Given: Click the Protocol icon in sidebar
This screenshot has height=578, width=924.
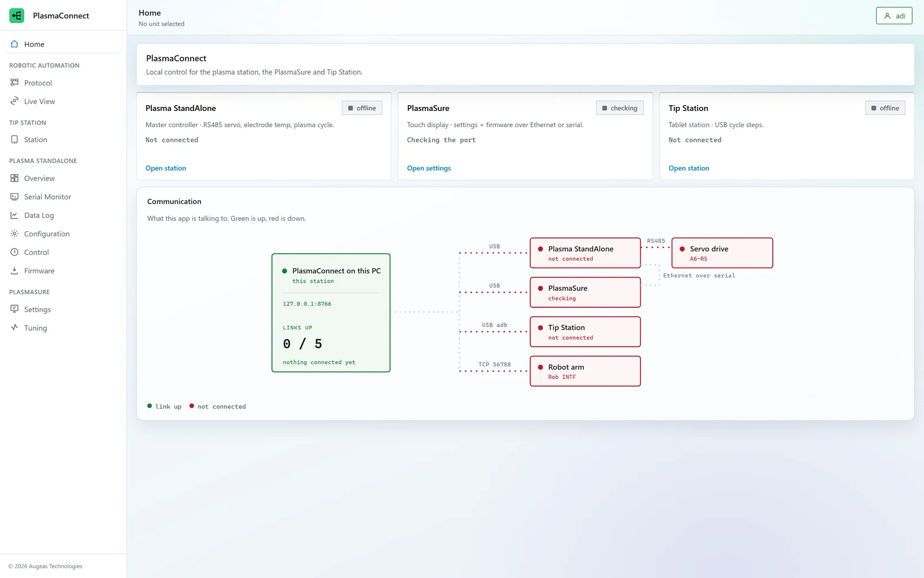Looking at the screenshot, I should 14,83.
